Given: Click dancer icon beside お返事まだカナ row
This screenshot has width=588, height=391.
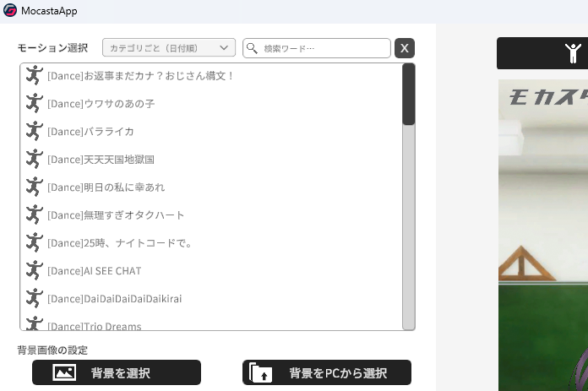Looking at the screenshot, I should 34,75.
